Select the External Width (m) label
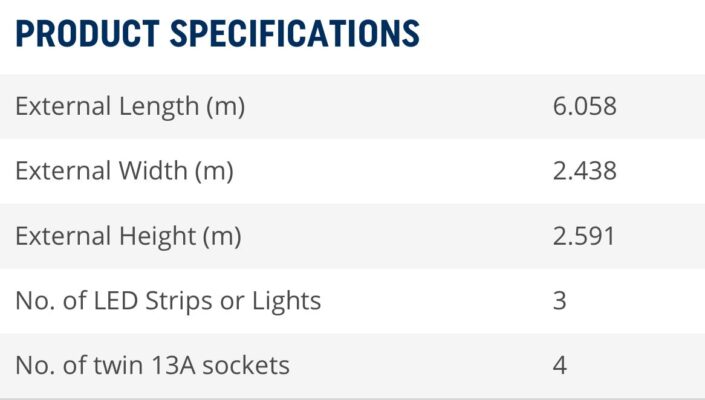 click(x=124, y=171)
